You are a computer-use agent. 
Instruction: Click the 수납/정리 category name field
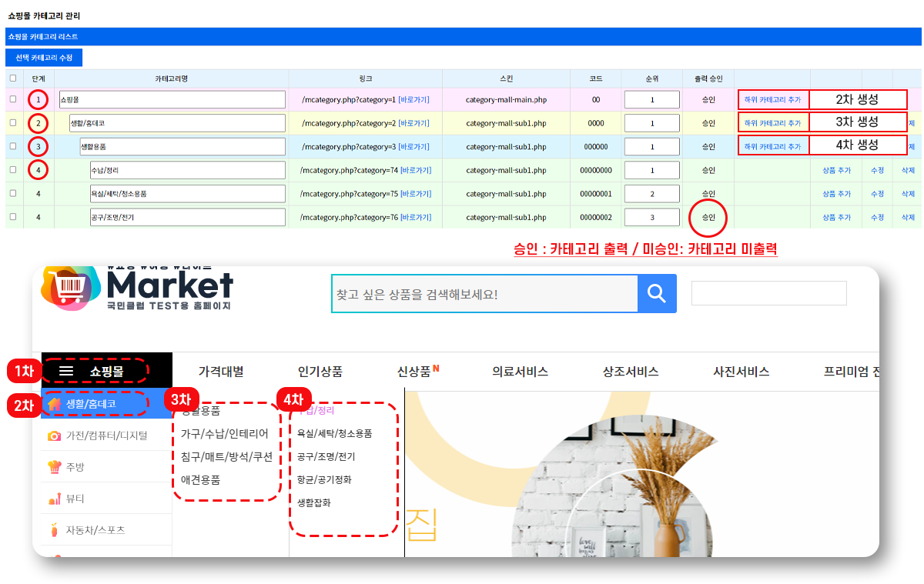point(187,170)
